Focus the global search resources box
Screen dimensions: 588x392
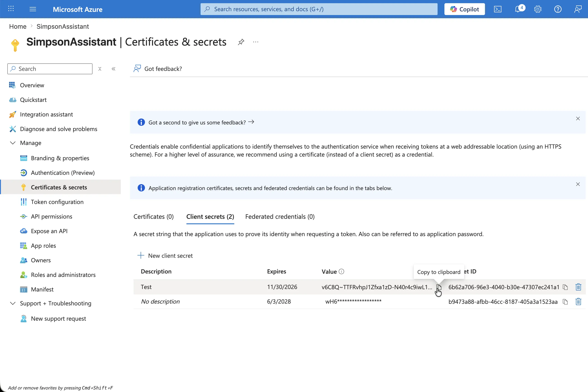(x=319, y=9)
